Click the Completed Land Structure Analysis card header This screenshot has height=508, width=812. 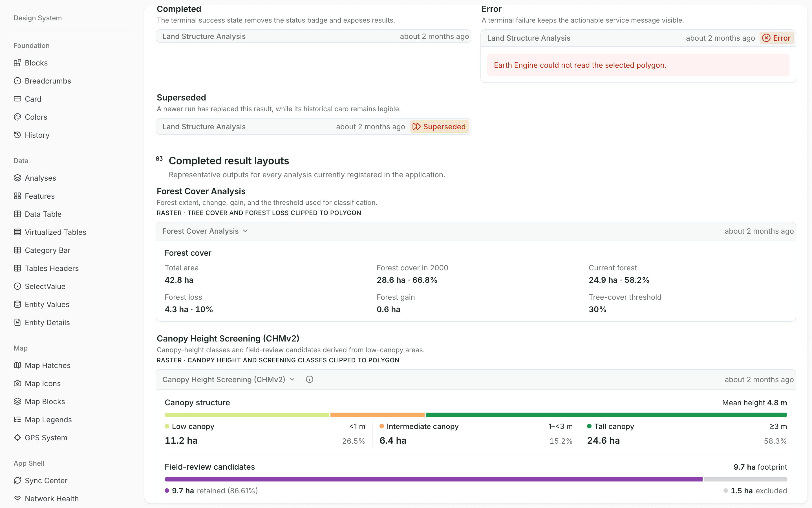point(314,36)
